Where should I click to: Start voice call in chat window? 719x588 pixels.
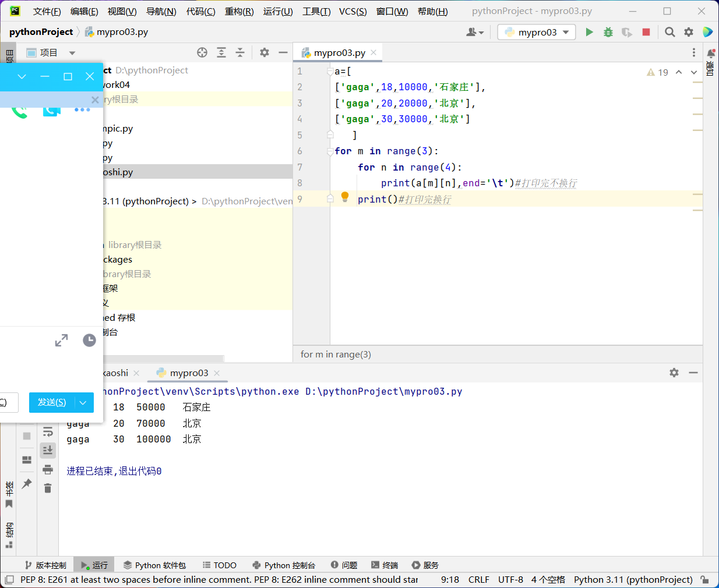point(20,111)
